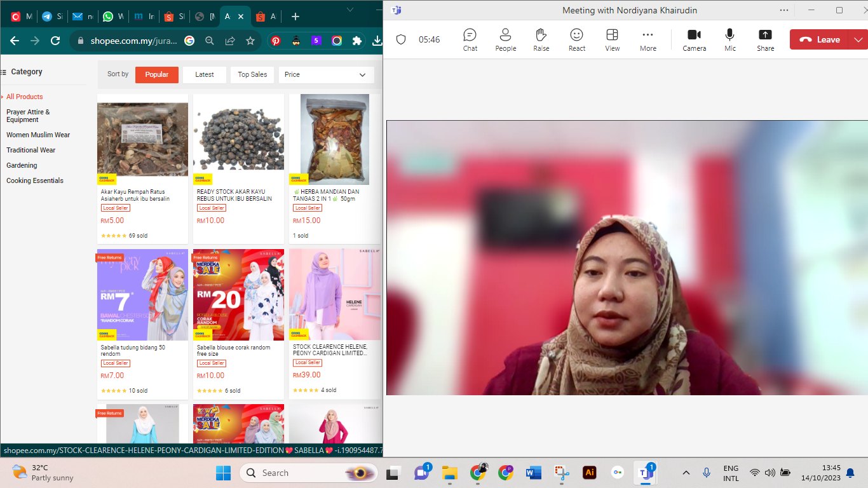
Task: Switch to the first Shopee tab
Action: tap(175, 17)
